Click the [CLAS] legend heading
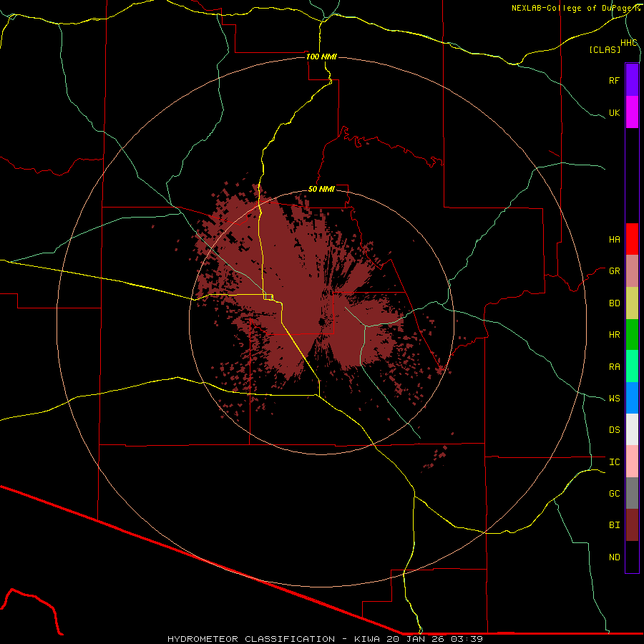Screen dimensions: 644x644 click(605, 50)
